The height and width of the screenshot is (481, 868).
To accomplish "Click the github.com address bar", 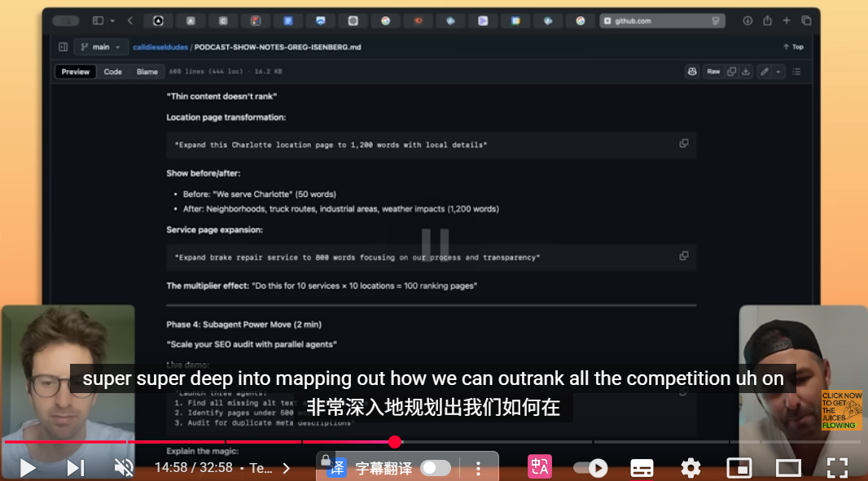I will 662,20.
